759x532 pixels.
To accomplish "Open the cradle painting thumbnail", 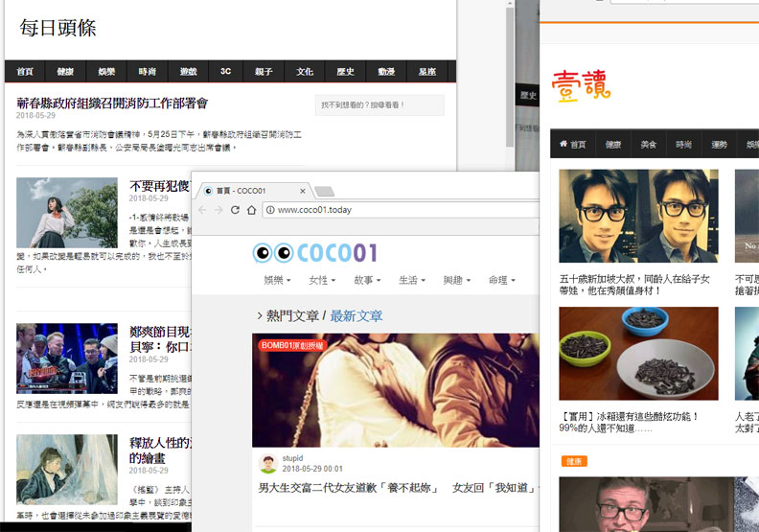I will (67, 470).
